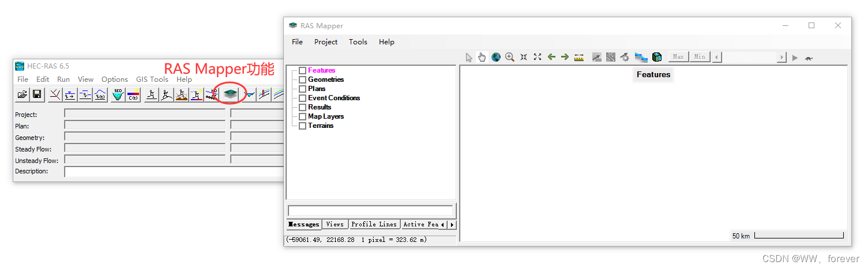The width and height of the screenshot is (868, 269).
Task: Choose the hand Pan tool in RAS Mapper
Action: pos(482,57)
